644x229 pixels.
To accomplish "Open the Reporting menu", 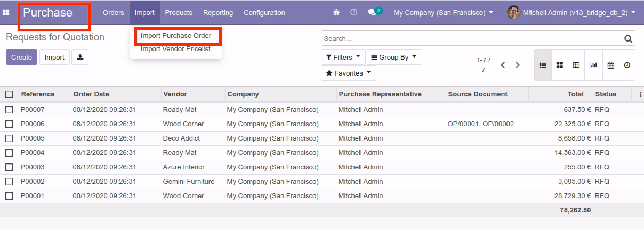I will pos(218,12).
